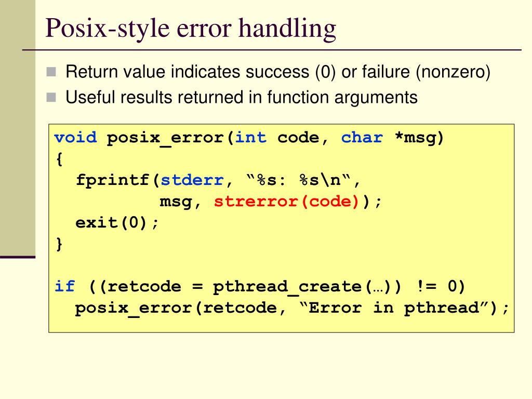The width and height of the screenshot is (532, 399).
Task: Click the red 'strerror(code)' text
Action: tap(286, 202)
